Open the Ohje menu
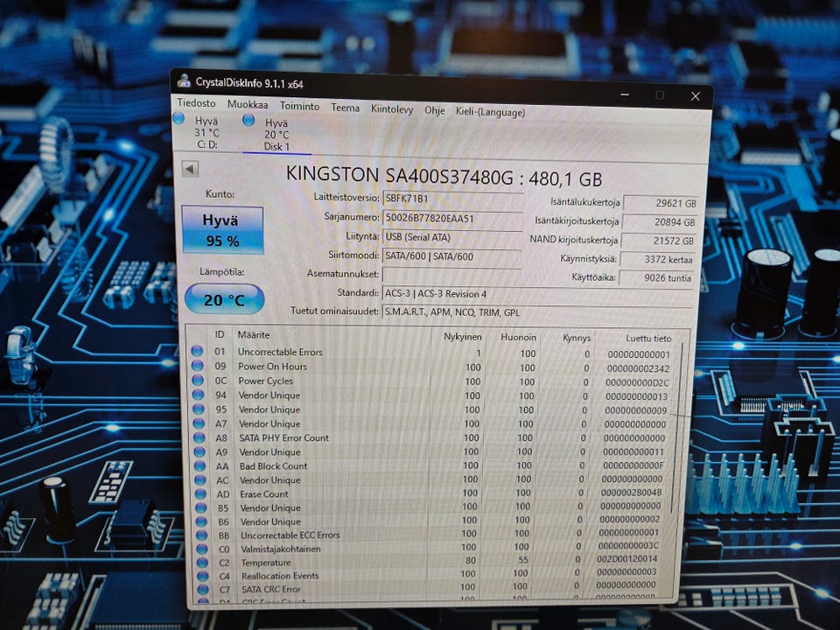The height and width of the screenshot is (630, 840). point(435,110)
